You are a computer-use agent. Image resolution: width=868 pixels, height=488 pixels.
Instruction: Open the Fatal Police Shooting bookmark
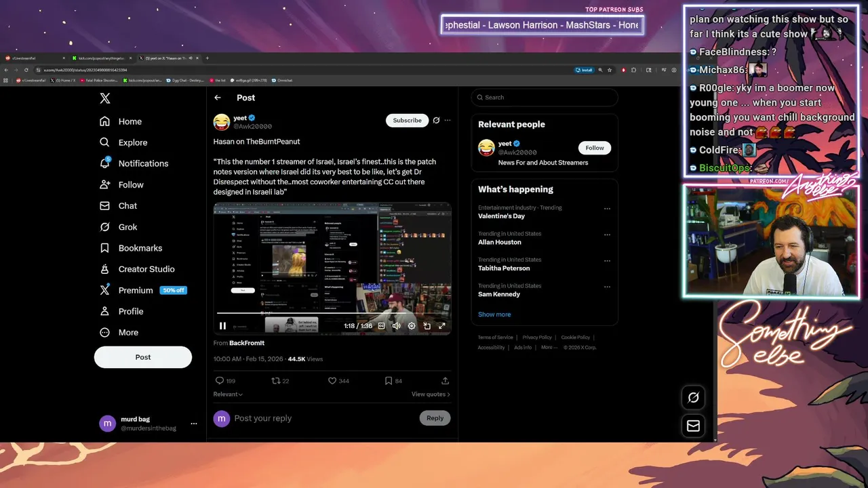pos(99,80)
